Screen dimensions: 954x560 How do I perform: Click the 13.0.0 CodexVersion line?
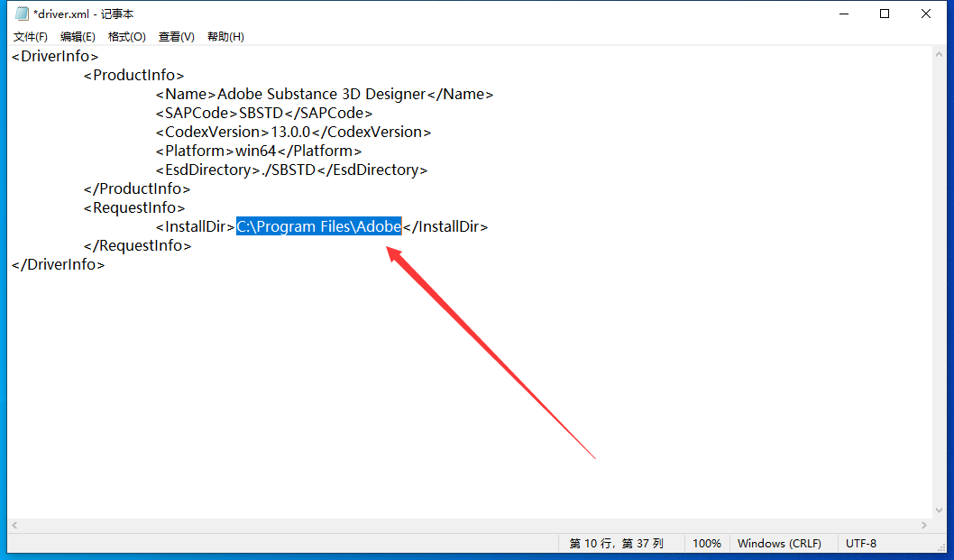pyautogui.click(x=293, y=132)
